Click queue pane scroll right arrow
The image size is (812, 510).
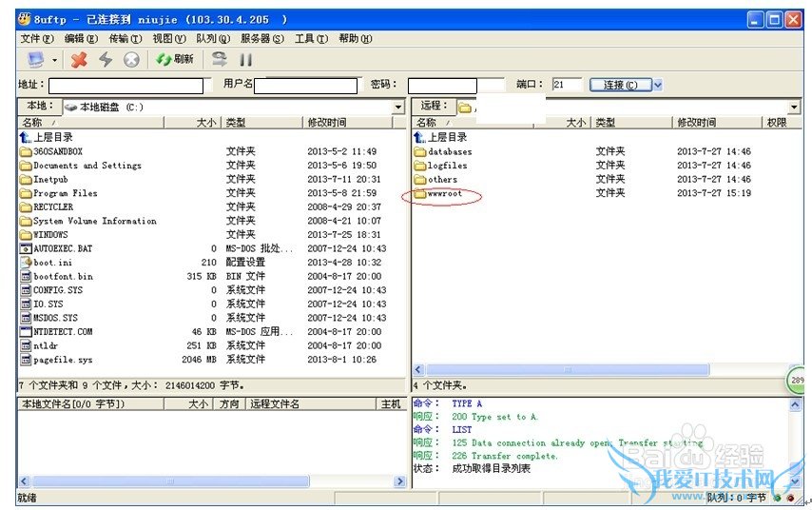[x=399, y=481]
